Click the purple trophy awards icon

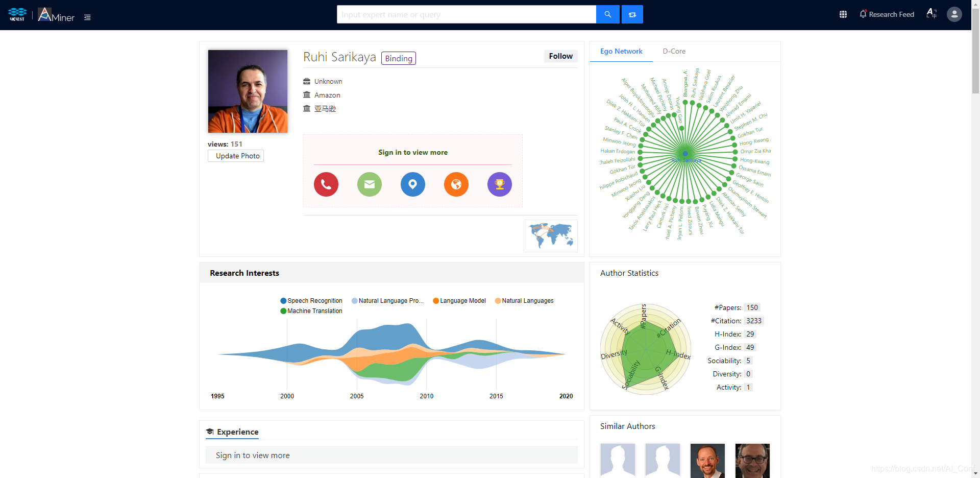pos(500,184)
